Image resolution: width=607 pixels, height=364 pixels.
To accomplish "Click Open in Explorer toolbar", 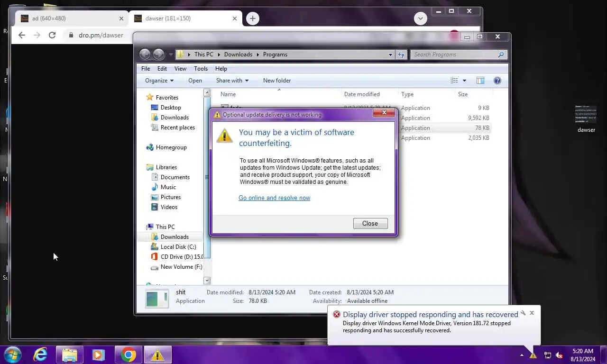I will [x=195, y=81].
